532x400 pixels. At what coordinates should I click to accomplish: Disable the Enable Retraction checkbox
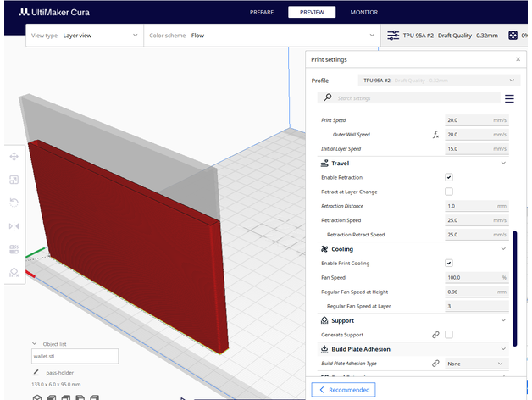tap(449, 177)
